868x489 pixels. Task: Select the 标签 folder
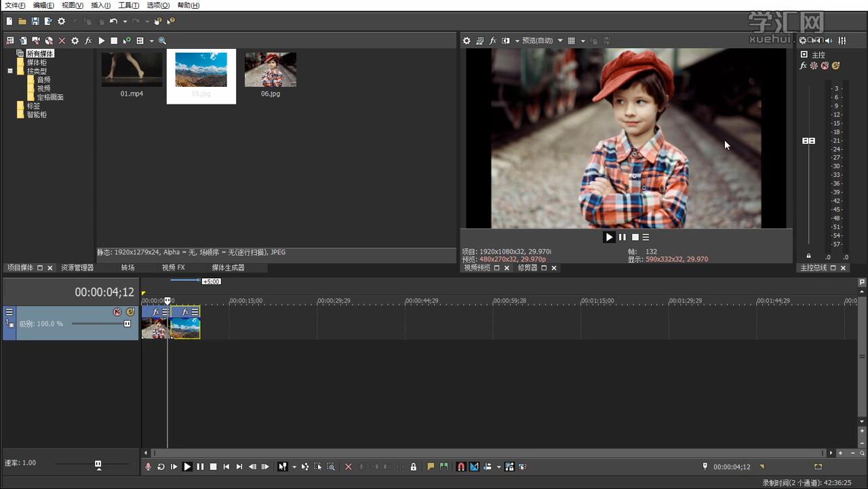click(x=33, y=106)
